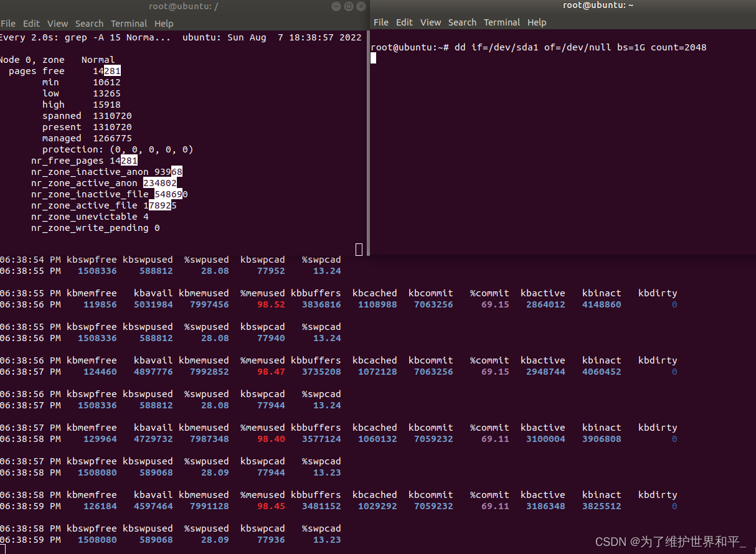Viewport: 756px width, 554px height.
Task: Select the 'managed 1266775' line
Action: [87, 138]
